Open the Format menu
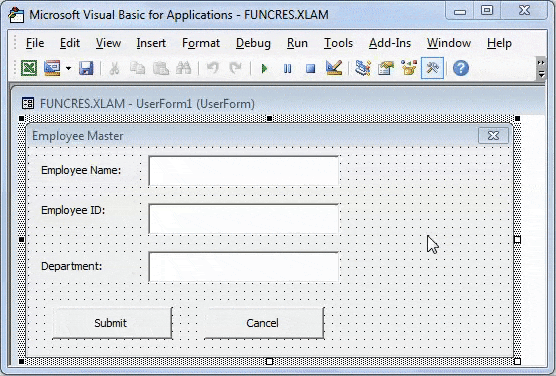This screenshot has height=376, width=556. coord(201,43)
